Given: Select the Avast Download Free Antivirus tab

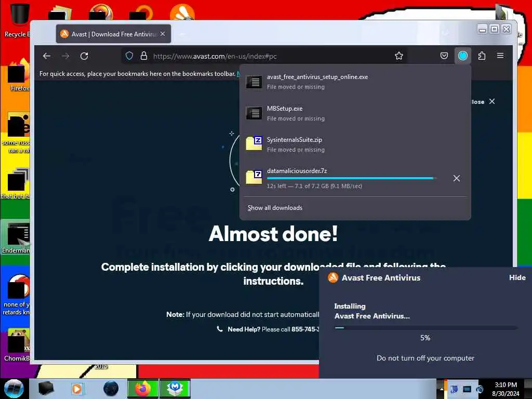Looking at the screenshot, I should click(114, 34).
